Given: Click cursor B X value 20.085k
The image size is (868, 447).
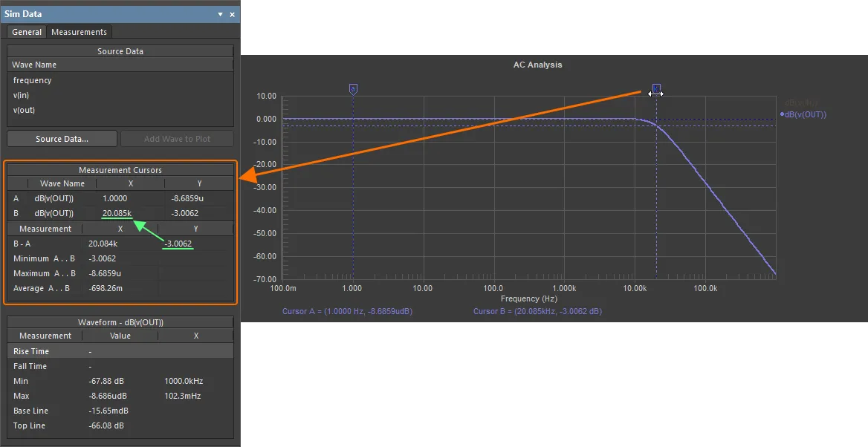Looking at the screenshot, I should [117, 213].
